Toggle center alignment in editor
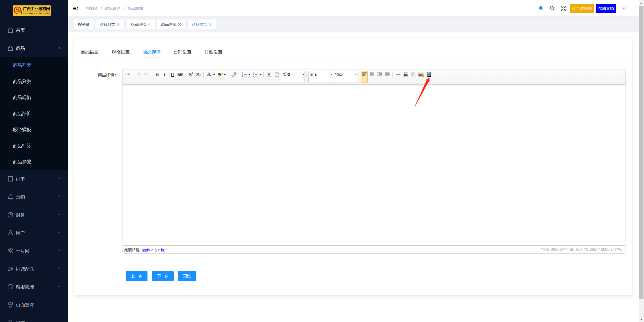 (372, 75)
